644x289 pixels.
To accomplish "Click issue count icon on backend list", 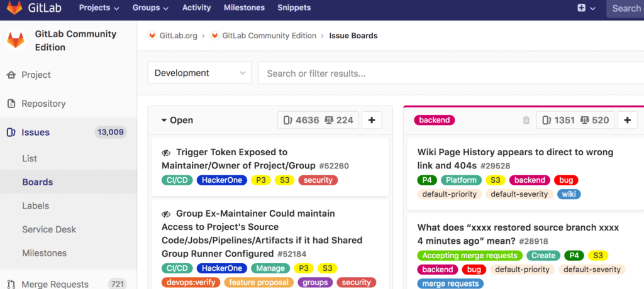I will click(547, 120).
